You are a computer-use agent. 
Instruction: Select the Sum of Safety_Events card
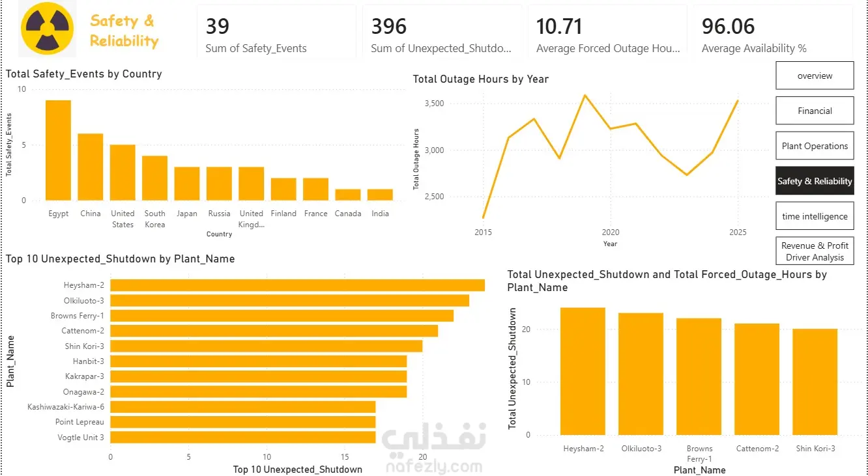(276, 31)
